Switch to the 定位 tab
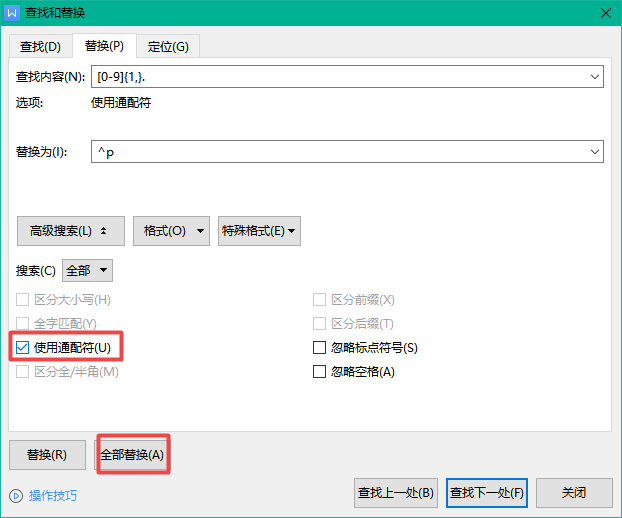This screenshot has height=518, width=622. pyautogui.click(x=167, y=47)
